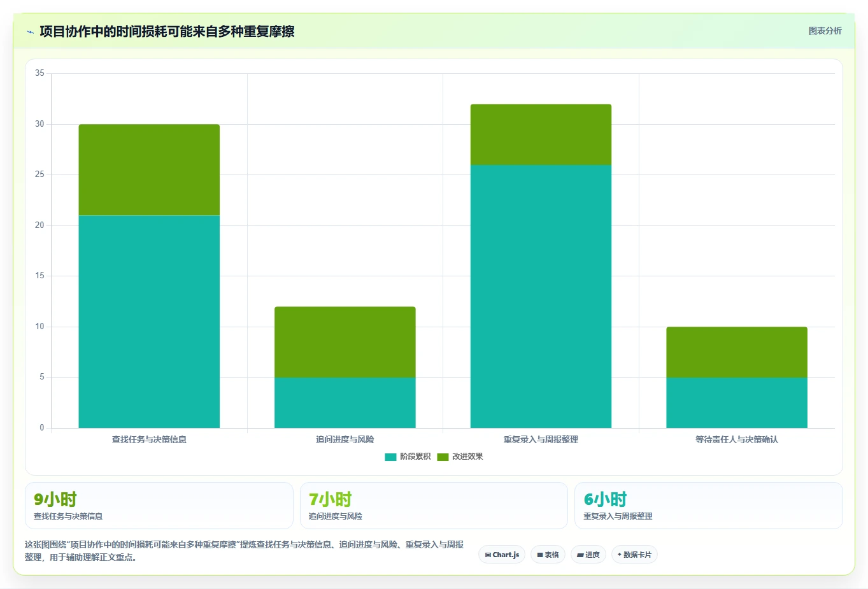The height and width of the screenshot is (589, 868).
Task: Open the Chart.js tag chip
Action: point(502,555)
